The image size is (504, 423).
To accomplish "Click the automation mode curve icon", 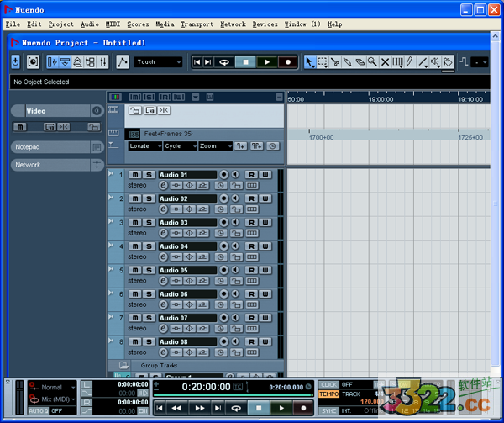I will (x=123, y=61).
